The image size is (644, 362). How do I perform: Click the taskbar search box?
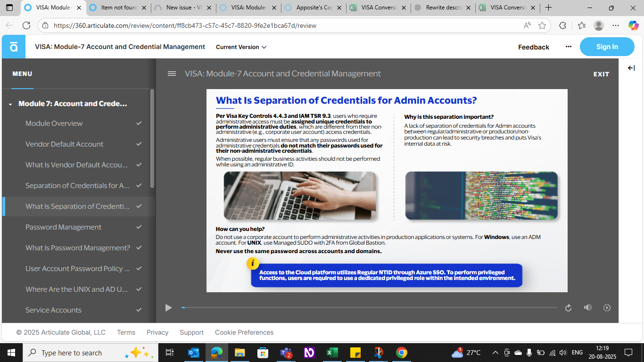click(x=90, y=353)
